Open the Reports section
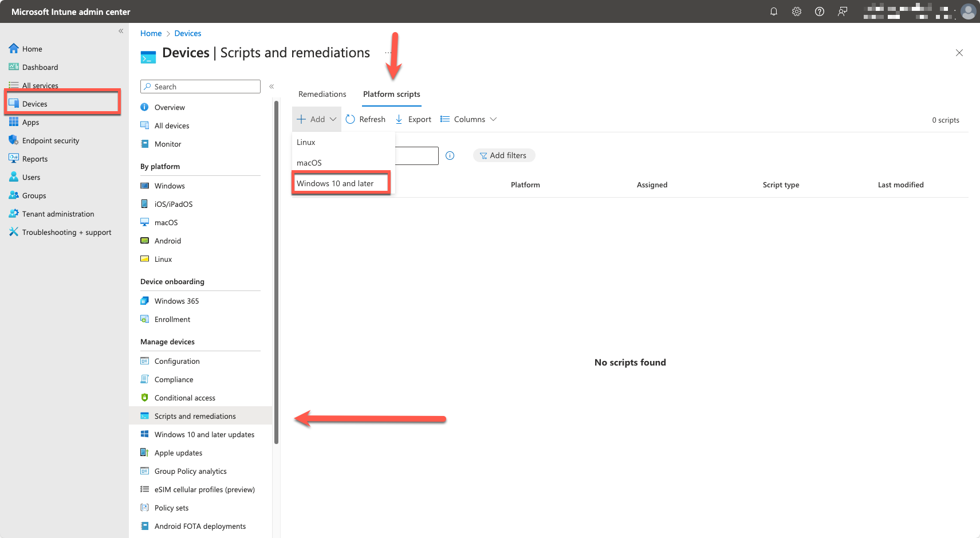 pyautogui.click(x=34, y=159)
